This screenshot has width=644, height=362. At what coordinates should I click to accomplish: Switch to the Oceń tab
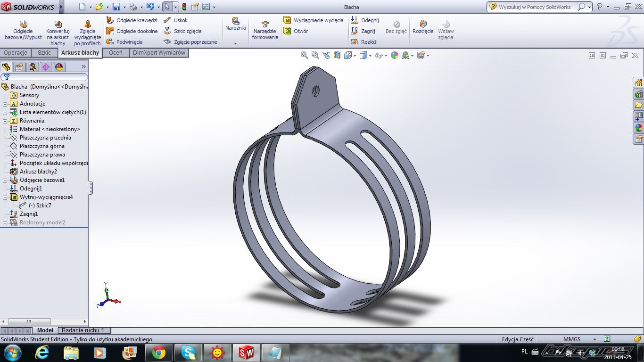pos(116,53)
